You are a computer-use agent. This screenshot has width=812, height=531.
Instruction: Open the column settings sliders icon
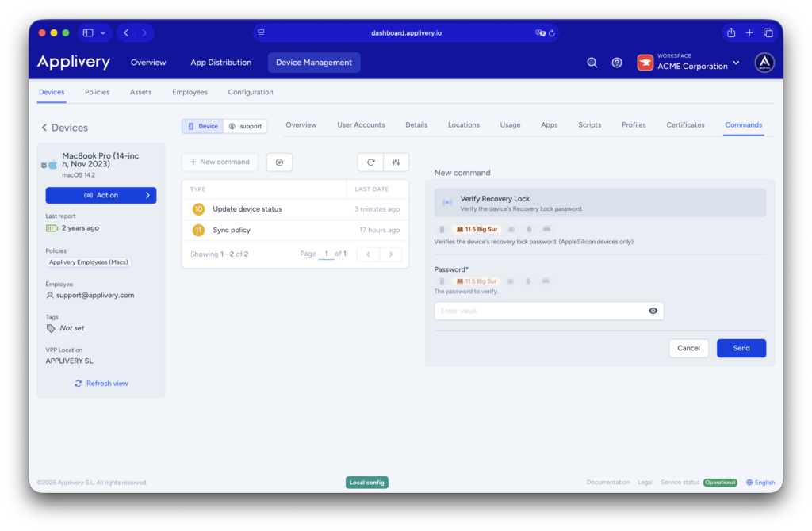point(396,162)
